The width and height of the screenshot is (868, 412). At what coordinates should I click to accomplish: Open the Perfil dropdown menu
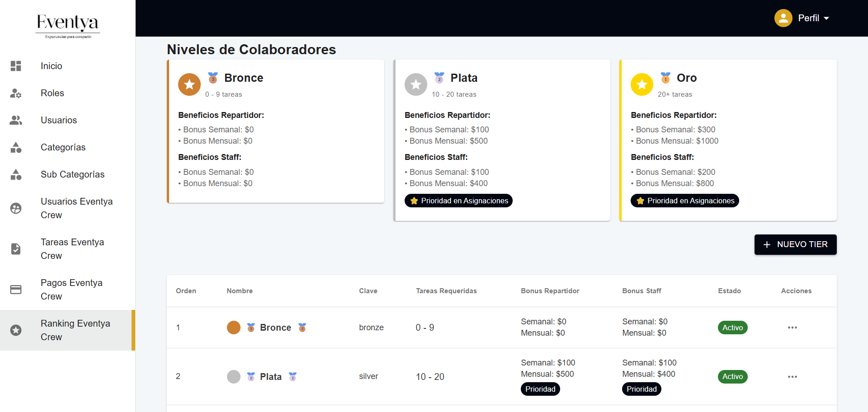tap(813, 18)
